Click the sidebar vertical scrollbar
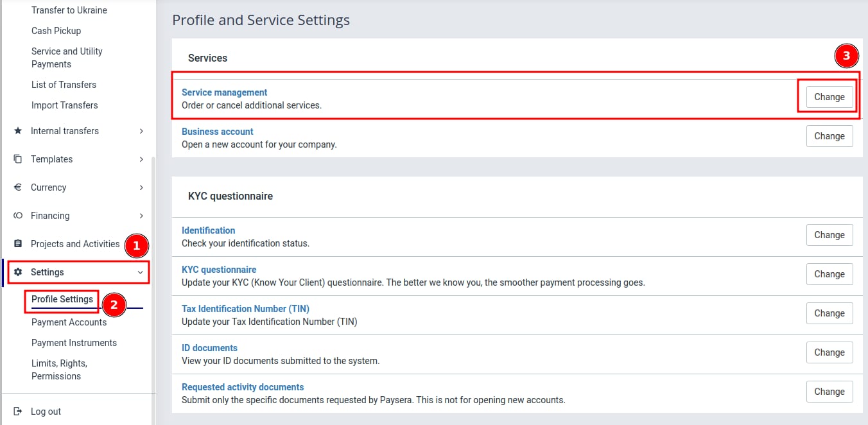The width and height of the screenshot is (868, 425). [153, 289]
